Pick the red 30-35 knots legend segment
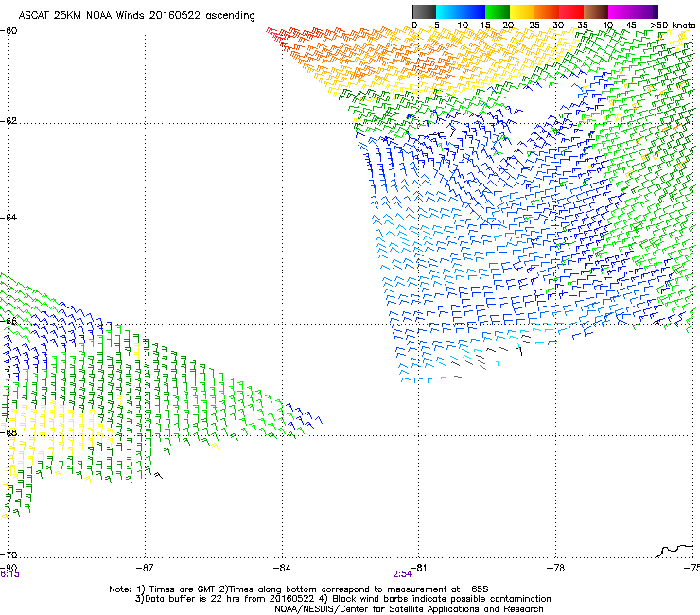 pos(571,11)
